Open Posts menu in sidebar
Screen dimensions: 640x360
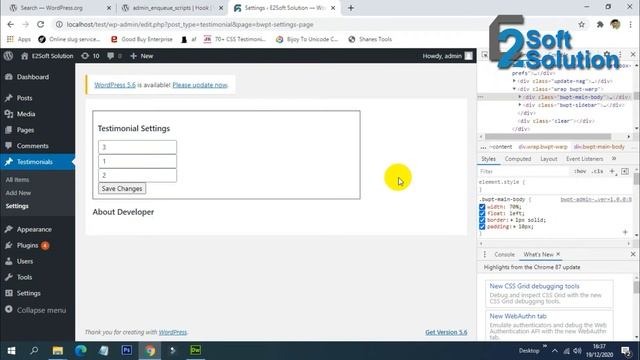[x=24, y=98]
